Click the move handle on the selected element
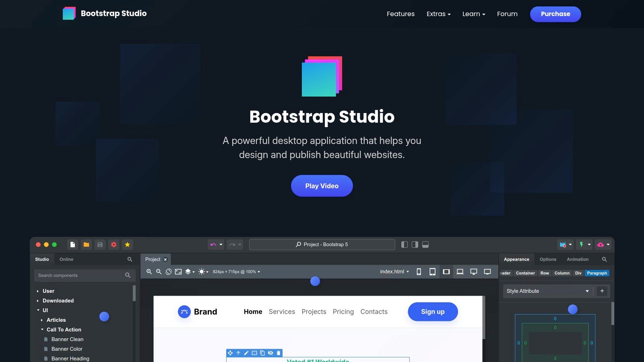The image size is (644, 362). click(x=230, y=353)
